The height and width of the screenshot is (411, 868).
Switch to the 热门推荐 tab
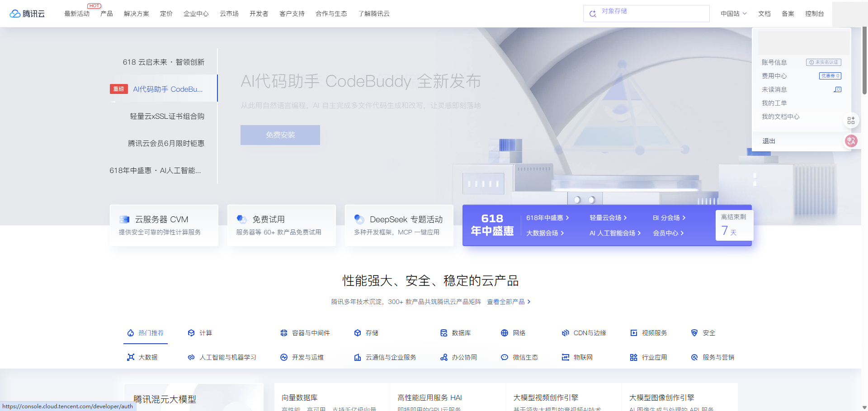point(146,333)
